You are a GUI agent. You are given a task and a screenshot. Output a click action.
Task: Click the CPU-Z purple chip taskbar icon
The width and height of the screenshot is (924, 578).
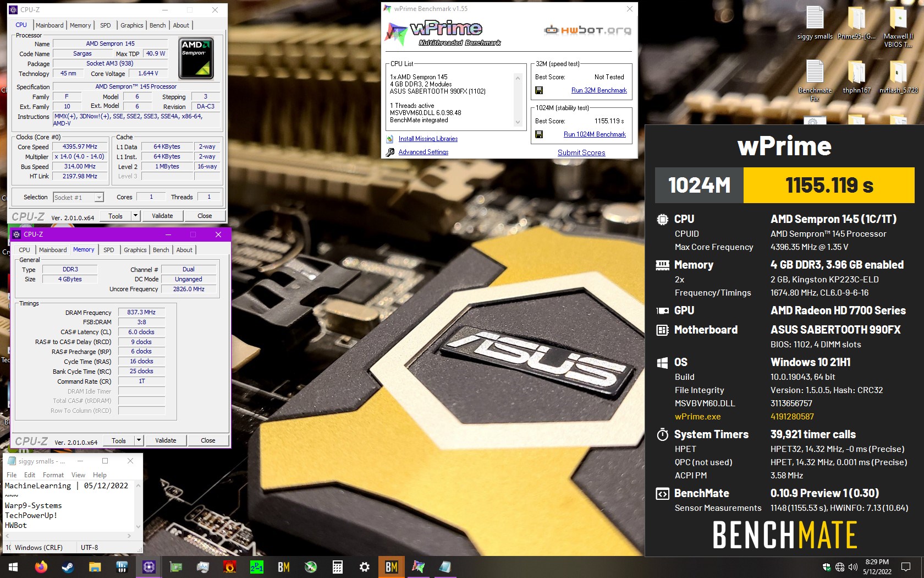[x=149, y=567]
